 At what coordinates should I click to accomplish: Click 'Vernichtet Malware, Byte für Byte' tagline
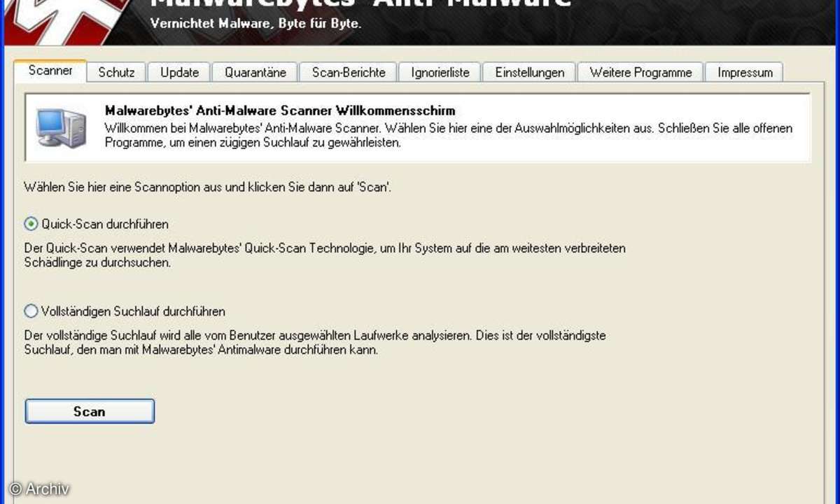tap(256, 23)
